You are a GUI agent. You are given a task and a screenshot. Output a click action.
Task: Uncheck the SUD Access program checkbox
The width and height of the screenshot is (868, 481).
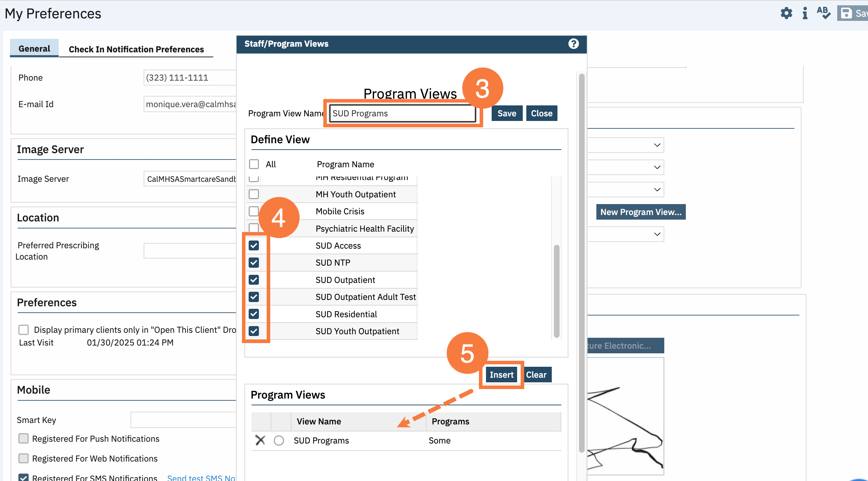(x=254, y=245)
